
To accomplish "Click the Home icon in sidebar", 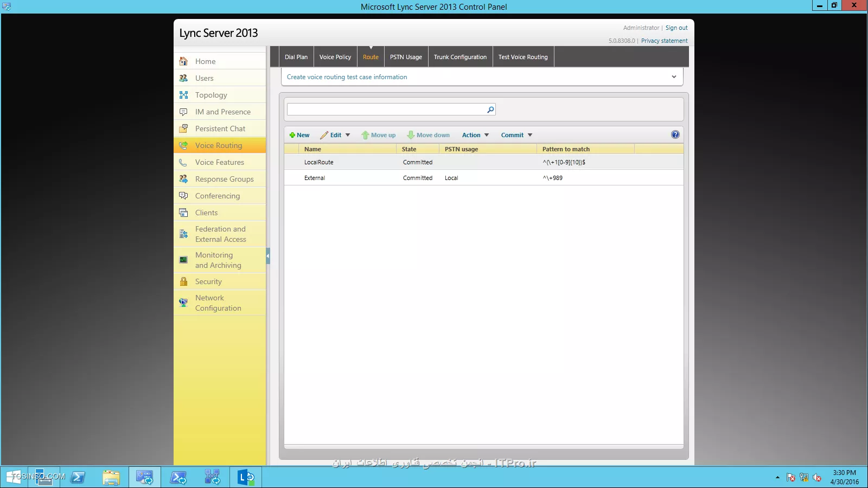I will pyautogui.click(x=183, y=61).
